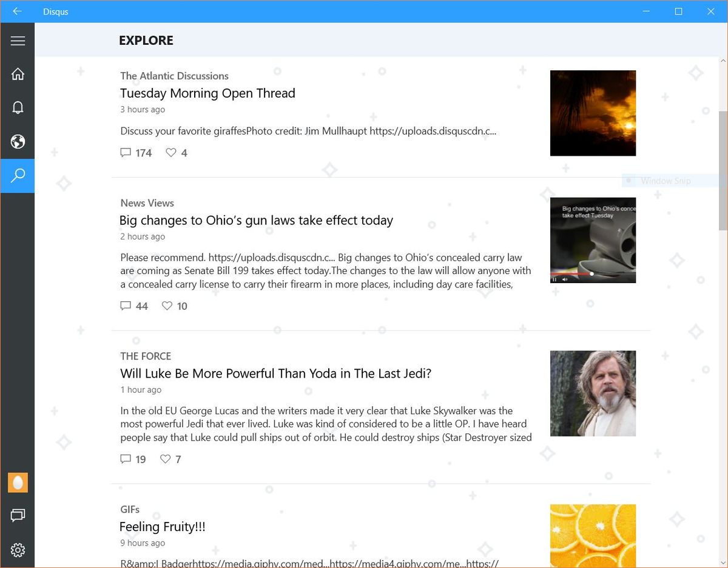Open the Luke Skywalker thumbnail
This screenshot has width=728, height=568.
click(x=593, y=393)
